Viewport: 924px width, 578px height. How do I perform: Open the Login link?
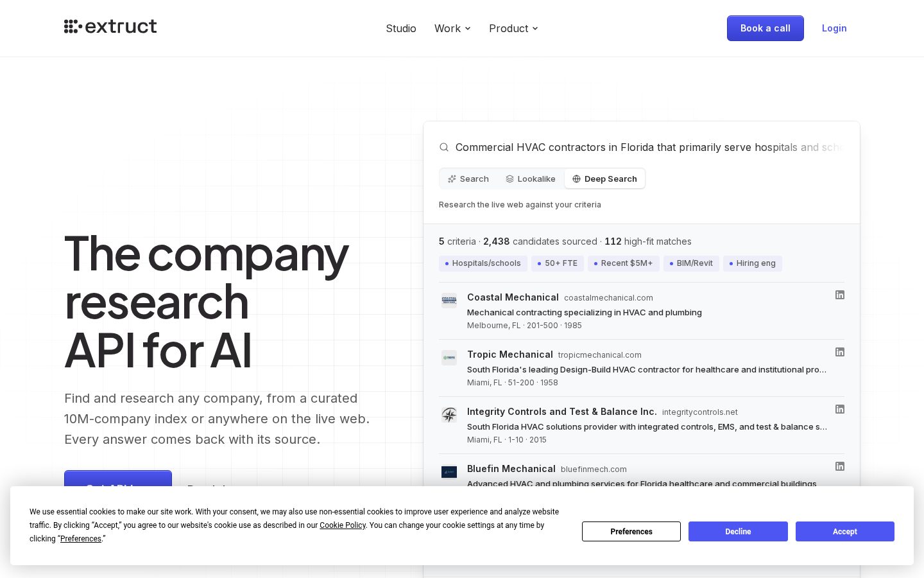click(x=834, y=28)
